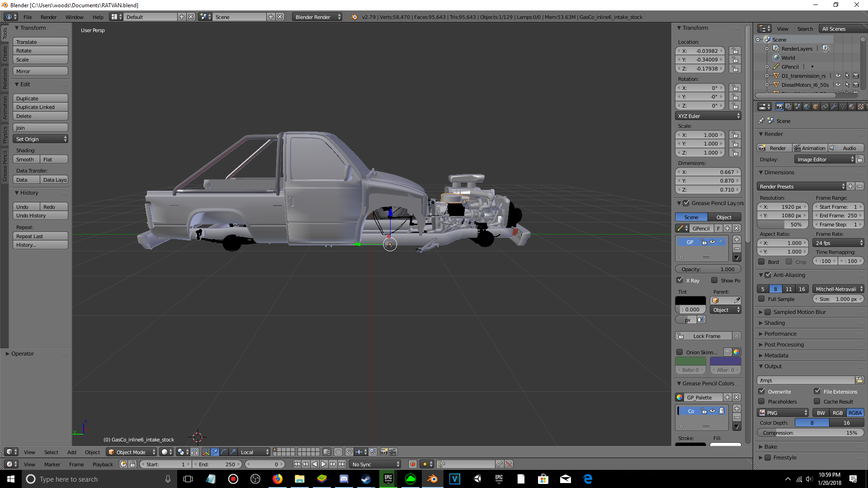Disable the Overwrite output checkbox

pos(762,391)
